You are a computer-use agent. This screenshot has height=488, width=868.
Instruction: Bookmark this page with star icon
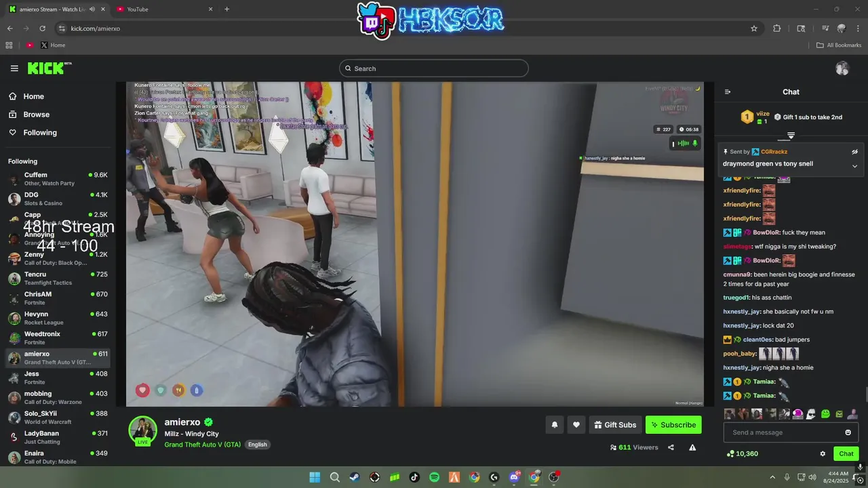[753, 28]
